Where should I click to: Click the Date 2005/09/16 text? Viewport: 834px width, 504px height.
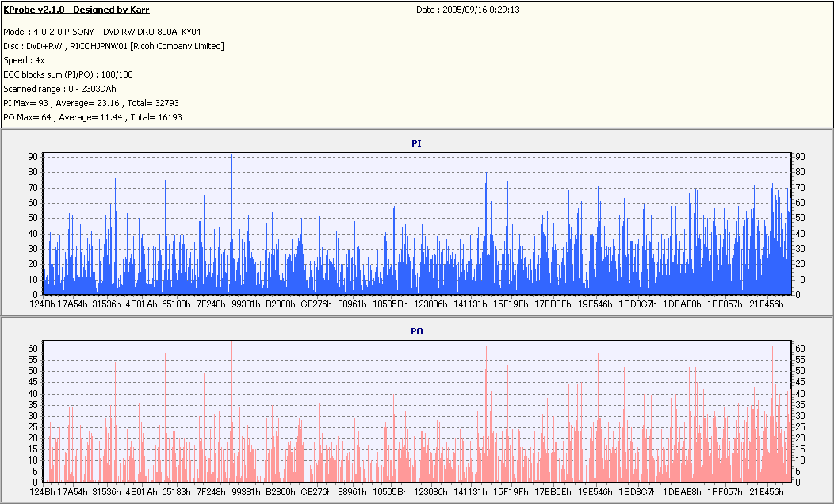point(468,10)
